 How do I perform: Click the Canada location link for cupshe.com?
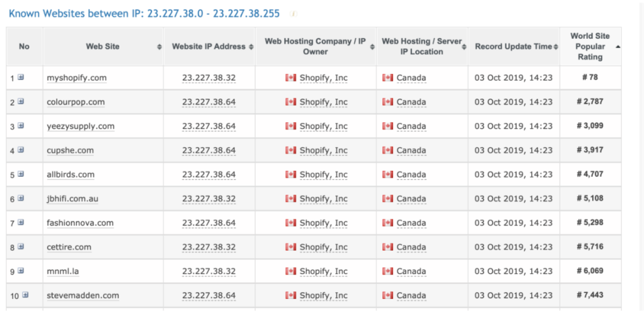click(411, 151)
